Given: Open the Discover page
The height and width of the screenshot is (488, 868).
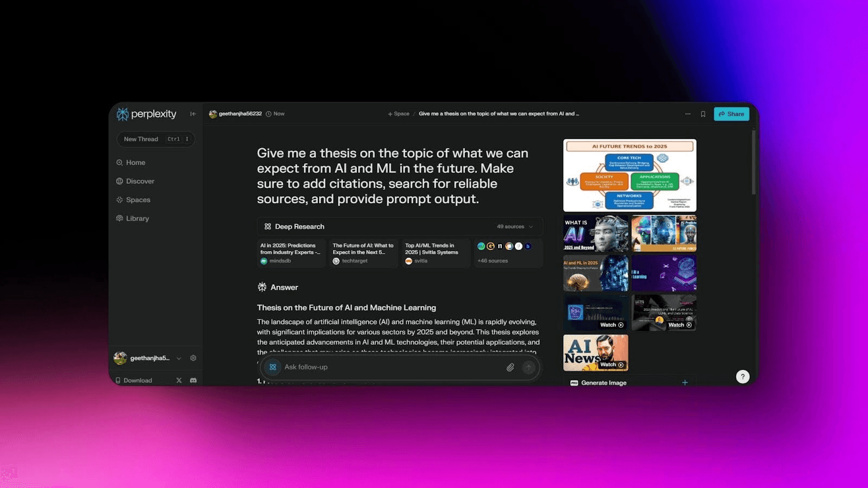Looking at the screenshot, I should click(x=135, y=181).
